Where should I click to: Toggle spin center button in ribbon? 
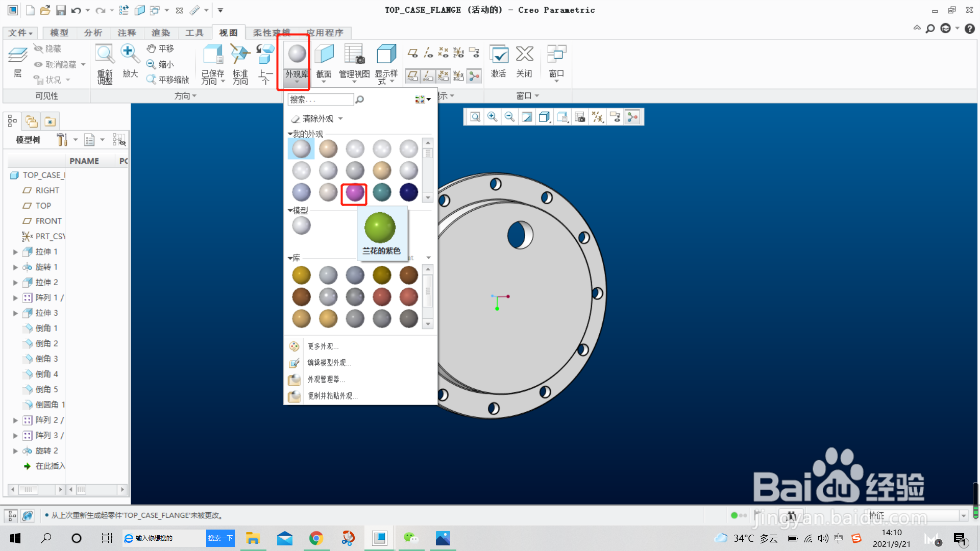point(474,76)
